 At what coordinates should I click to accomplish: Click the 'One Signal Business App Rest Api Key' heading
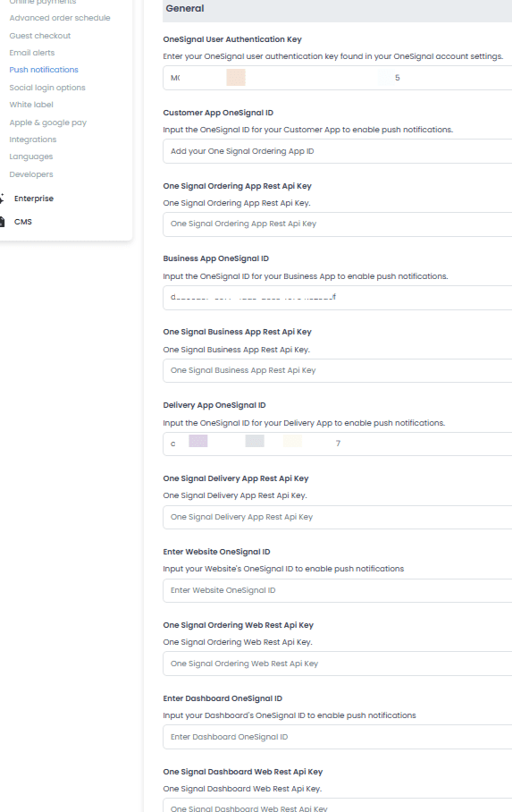[x=237, y=332]
